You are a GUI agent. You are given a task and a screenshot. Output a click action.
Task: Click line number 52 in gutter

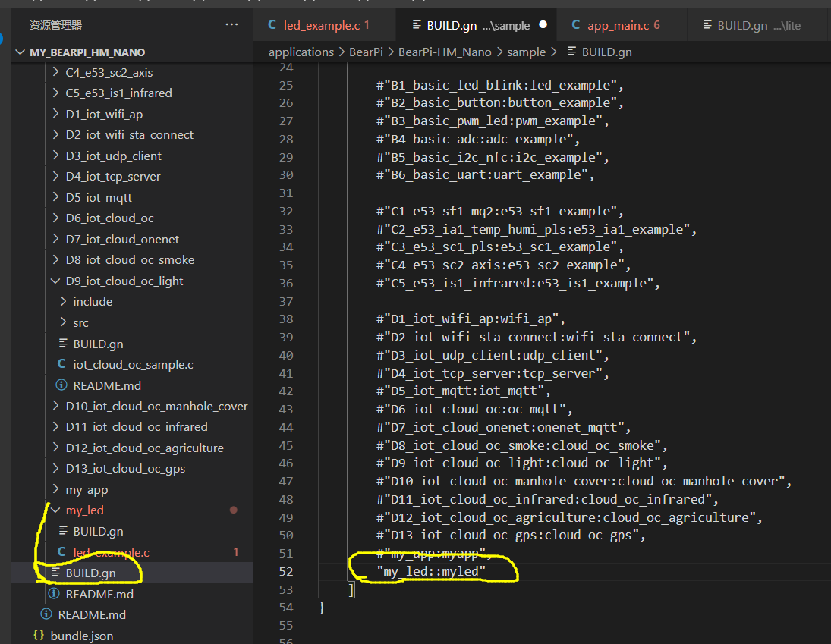point(286,571)
